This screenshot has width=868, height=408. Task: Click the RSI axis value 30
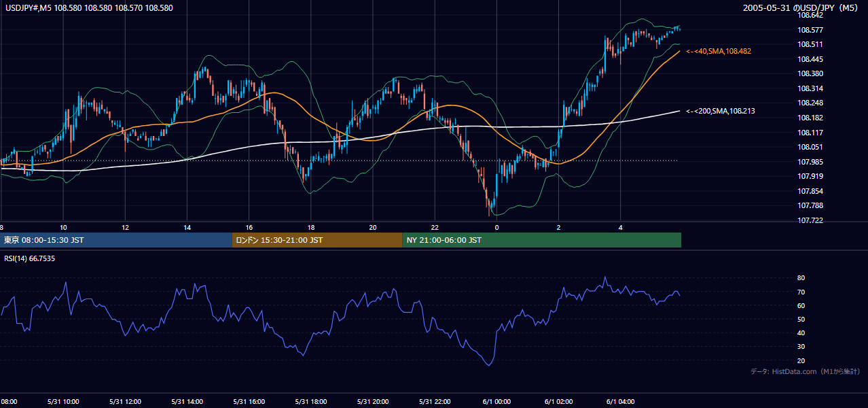tap(801, 347)
